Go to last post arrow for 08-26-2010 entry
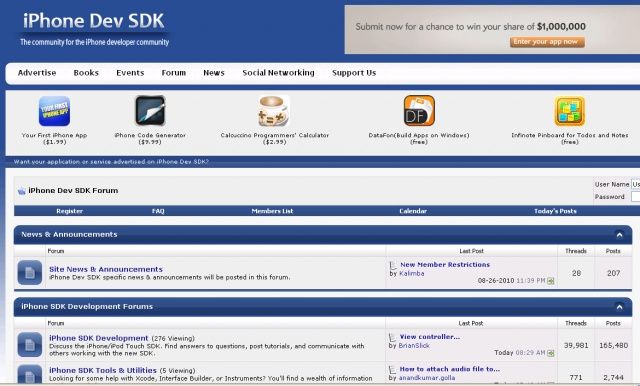Viewport: 640px width, 386px height. coord(551,281)
